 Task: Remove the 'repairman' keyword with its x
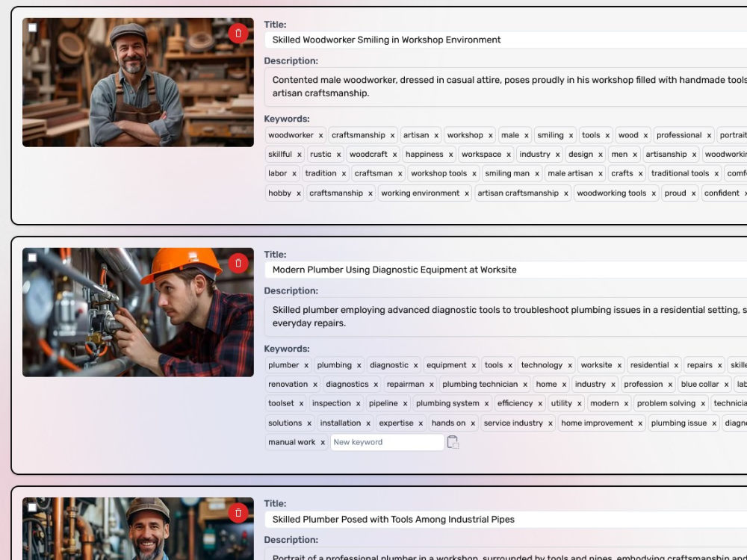click(x=431, y=385)
